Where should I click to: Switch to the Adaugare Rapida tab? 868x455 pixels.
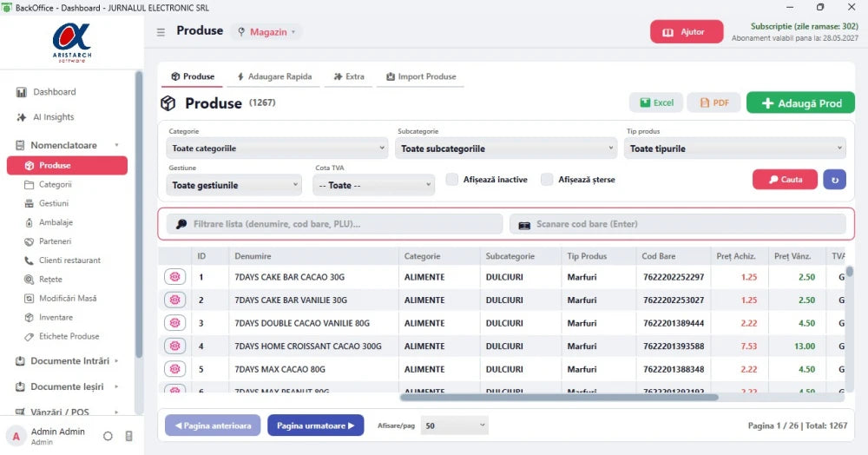274,76
